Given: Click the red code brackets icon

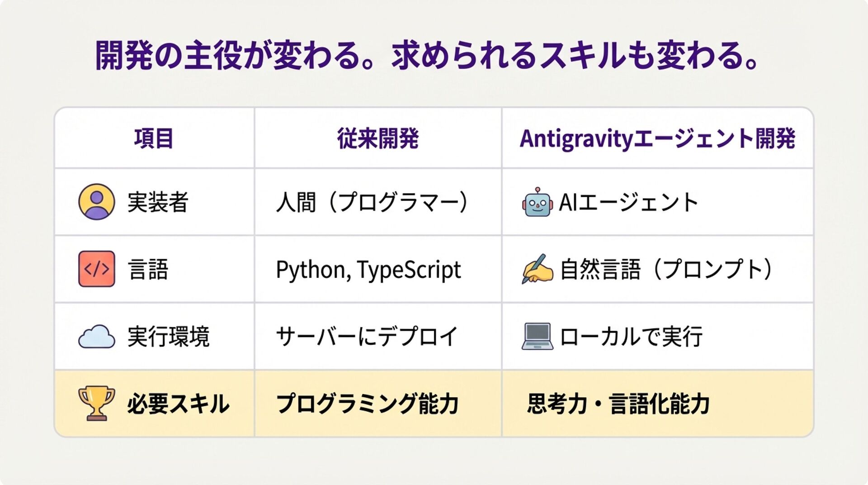Looking at the screenshot, I should 96,269.
